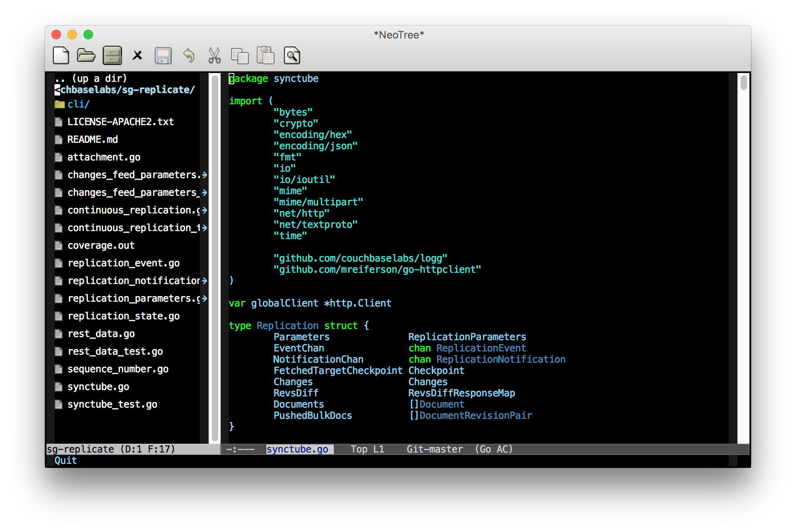796x532 pixels.
Task: Click Top L1 position indicator
Action: (x=368, y=449)
